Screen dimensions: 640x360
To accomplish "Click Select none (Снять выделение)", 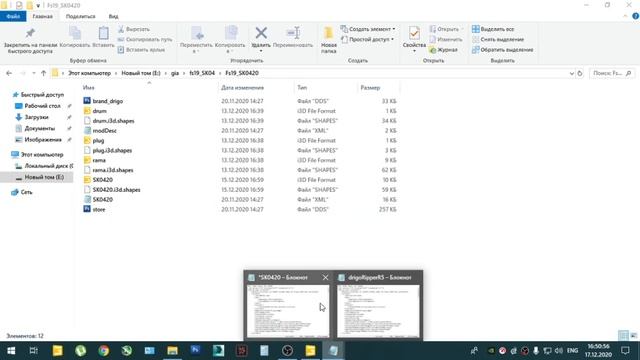I will [x=498, y=39].
